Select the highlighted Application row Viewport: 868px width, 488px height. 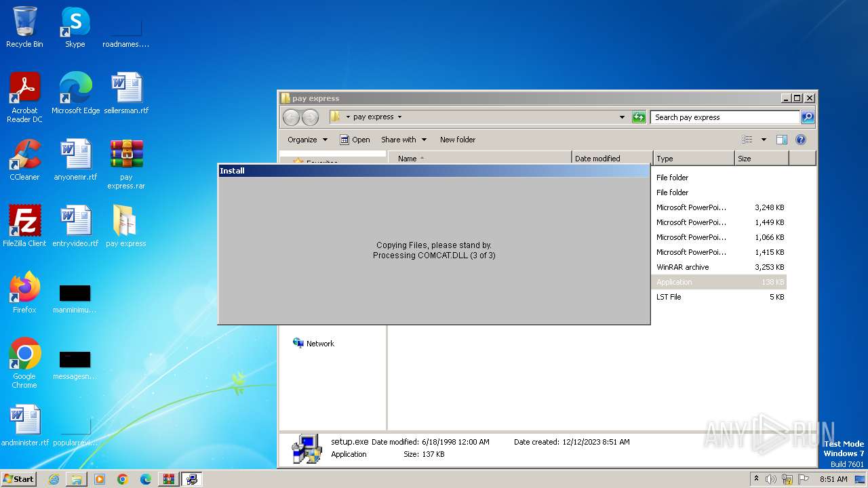[720, 282]
